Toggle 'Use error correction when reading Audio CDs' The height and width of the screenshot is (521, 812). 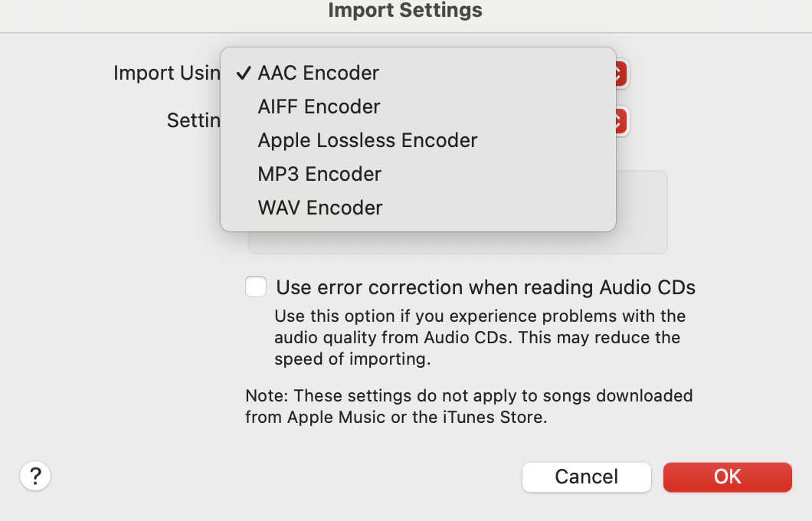pyautogui.click(x=256, y=287)
